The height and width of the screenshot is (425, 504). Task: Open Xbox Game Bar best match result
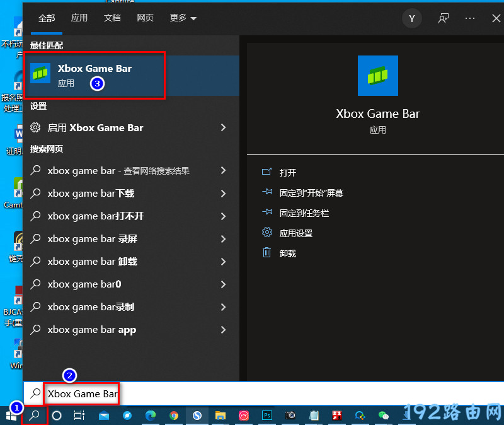click(x=94, y=75)
